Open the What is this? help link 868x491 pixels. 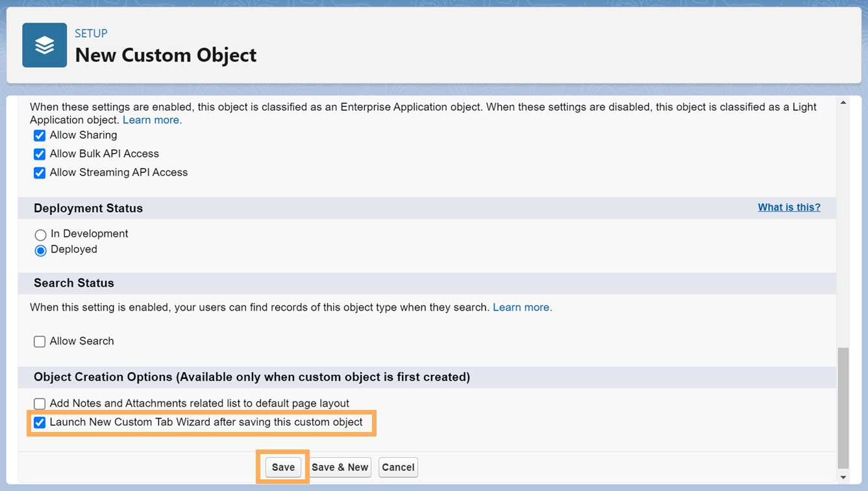pos(789,208)
